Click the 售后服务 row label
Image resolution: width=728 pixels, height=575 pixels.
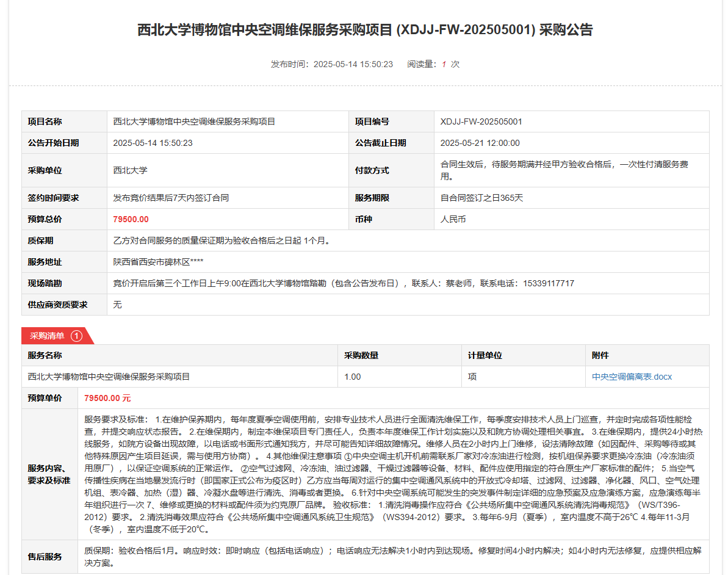coord(45,557)
